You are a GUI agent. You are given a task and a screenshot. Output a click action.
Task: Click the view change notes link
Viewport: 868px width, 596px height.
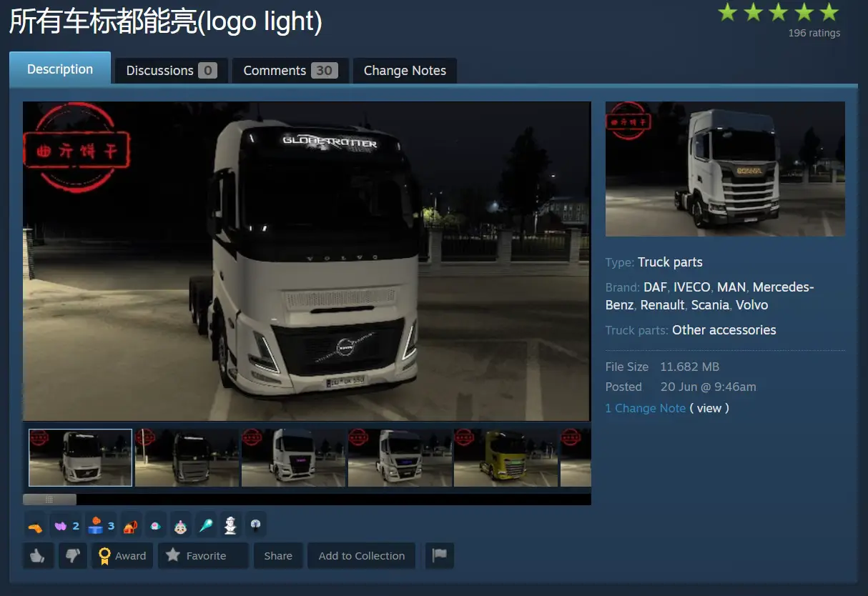point(709,408)
